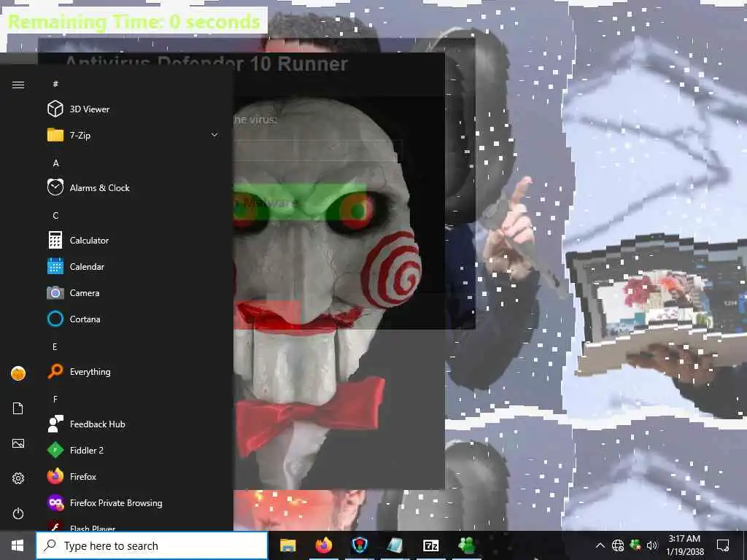Click the green people system tray icon
The height and width of the screenshot is (560, 747).
tap(635, 545)
